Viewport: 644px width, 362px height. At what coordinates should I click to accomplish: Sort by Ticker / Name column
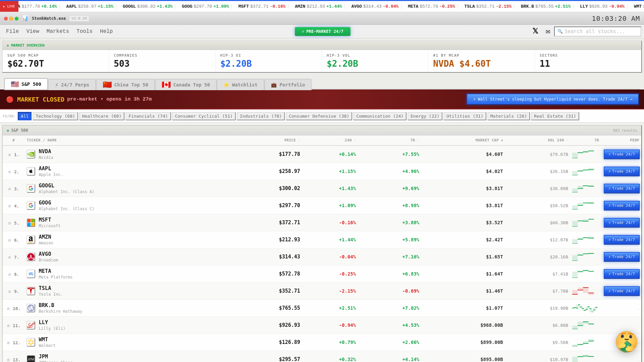point(44,140)
